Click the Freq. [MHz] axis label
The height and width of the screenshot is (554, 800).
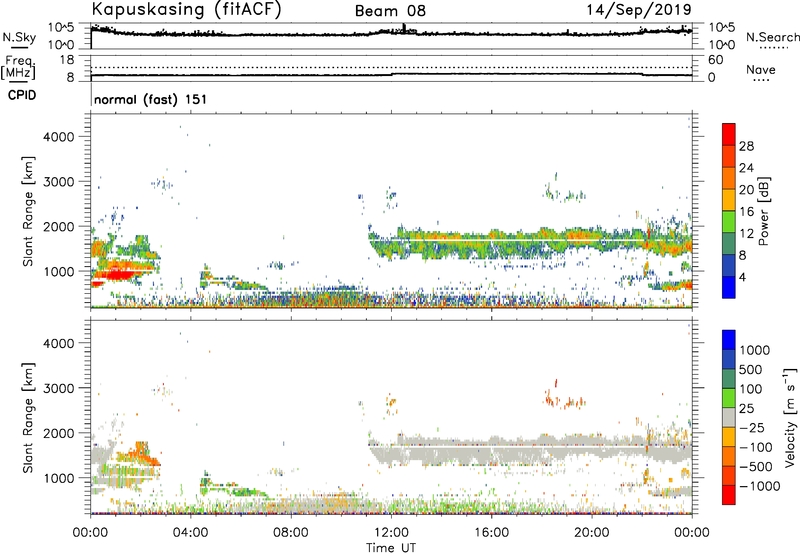click(18, 67)
